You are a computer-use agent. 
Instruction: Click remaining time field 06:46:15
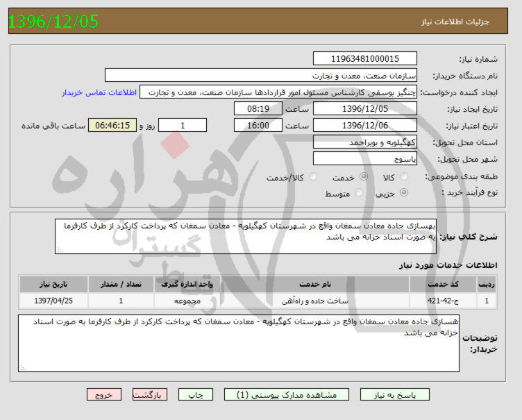[112, 125]
